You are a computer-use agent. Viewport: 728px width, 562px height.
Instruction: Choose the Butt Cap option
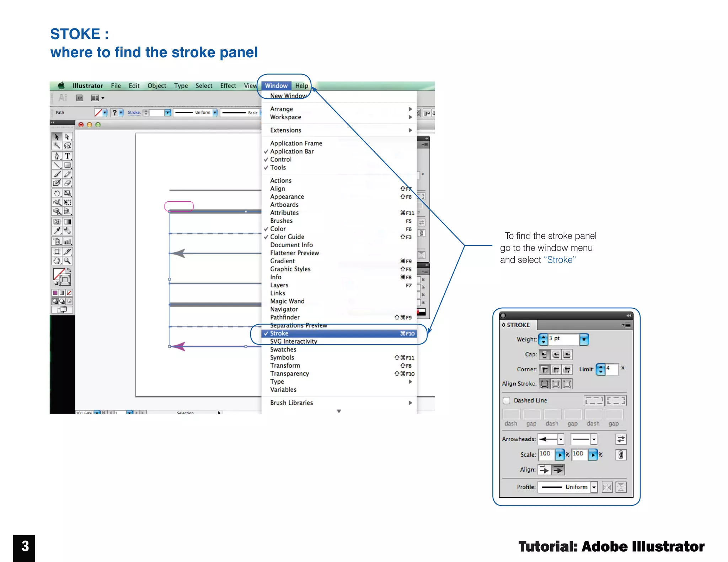click(544, 355)
